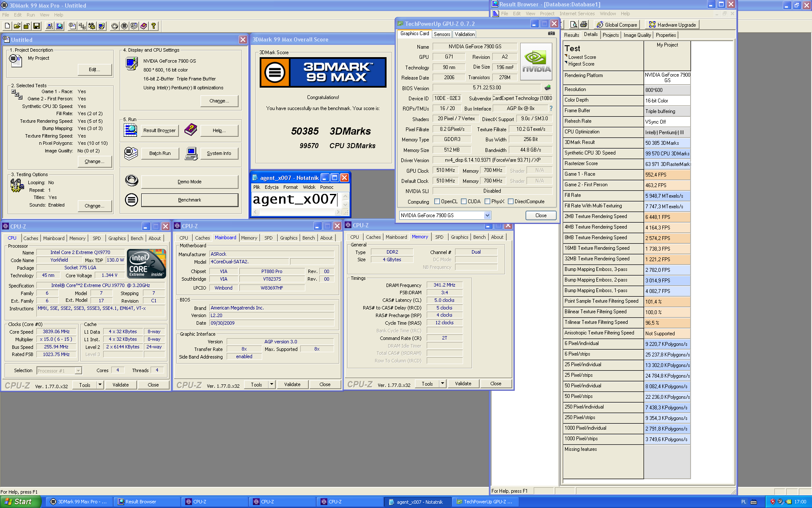Expand Tools arrow in Memory CPU-Z window
This screenshot has height=508, width=812.
[x=443, y=384]
